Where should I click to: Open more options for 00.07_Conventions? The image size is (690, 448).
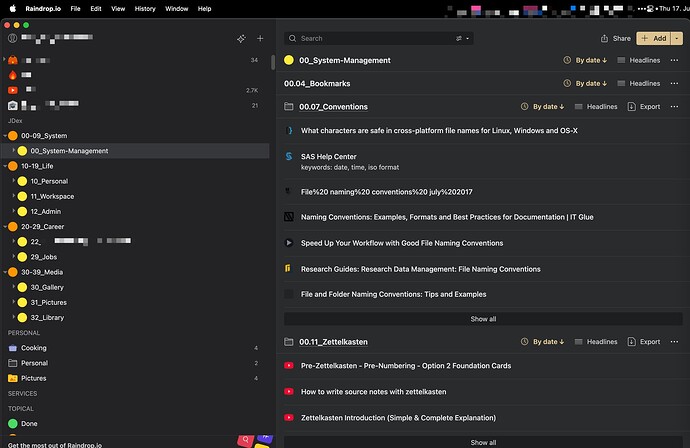pos(675,107)
